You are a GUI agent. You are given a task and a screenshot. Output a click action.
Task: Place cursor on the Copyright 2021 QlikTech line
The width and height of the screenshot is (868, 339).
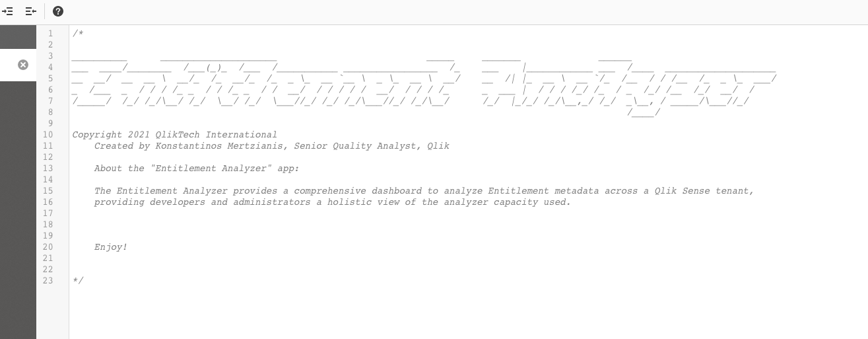(175, 135)
